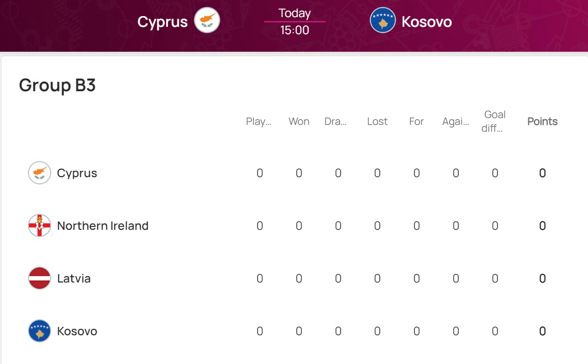The image size is (588, 364).
Task: Click the Points column header
Action: [x=542, y=121]
